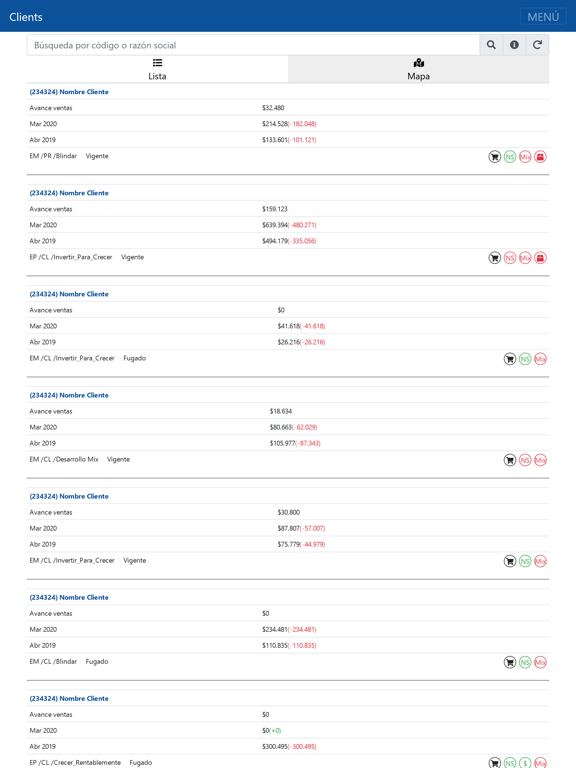Click the EM /PR /Blindar segment text
576x768 pixels.
pos(53,156)
